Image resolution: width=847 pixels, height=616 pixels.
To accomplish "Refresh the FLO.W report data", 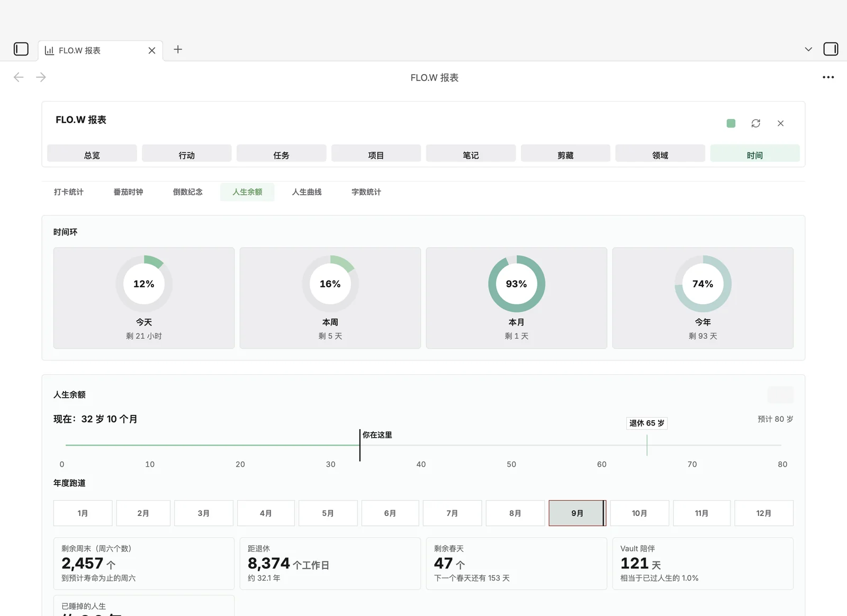I will pyautogui.click(x=756, y=123).
